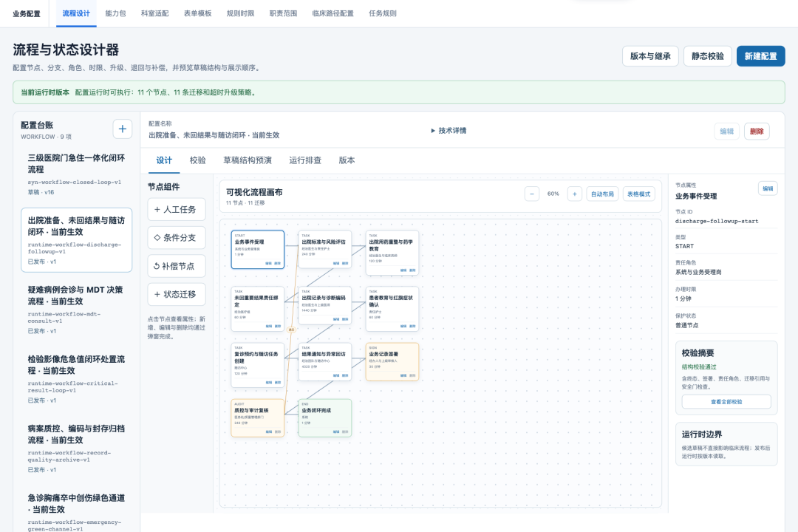The image size is (798, 532).
Task: Open 查看全部校验
Action: (726, 402)
